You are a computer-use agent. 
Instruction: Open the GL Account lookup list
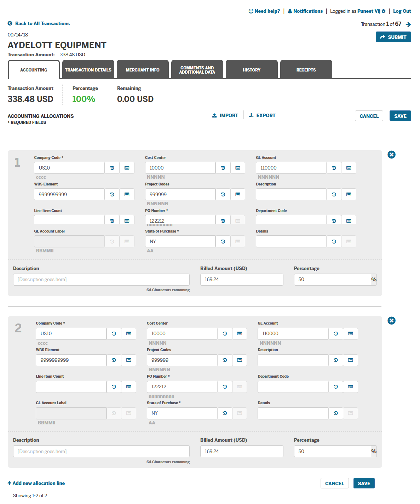(349, 167)
